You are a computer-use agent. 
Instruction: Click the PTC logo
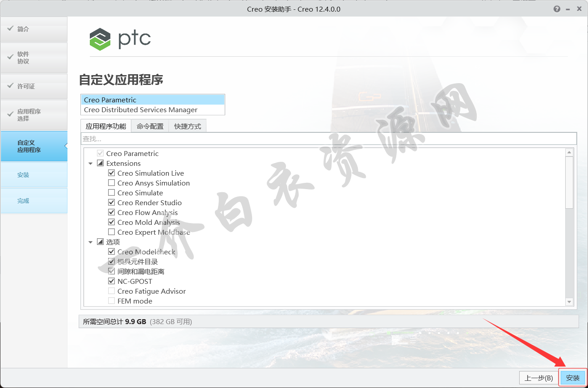click(120, 39)
